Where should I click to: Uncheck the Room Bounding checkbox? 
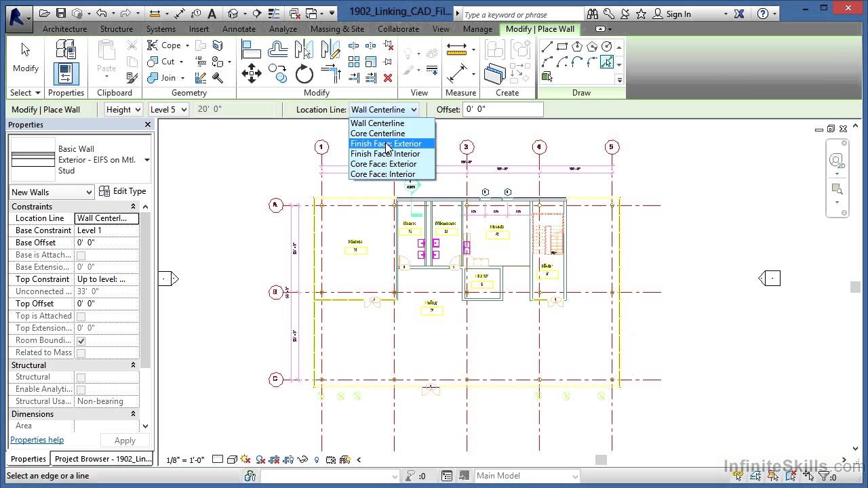pos(81,341)
